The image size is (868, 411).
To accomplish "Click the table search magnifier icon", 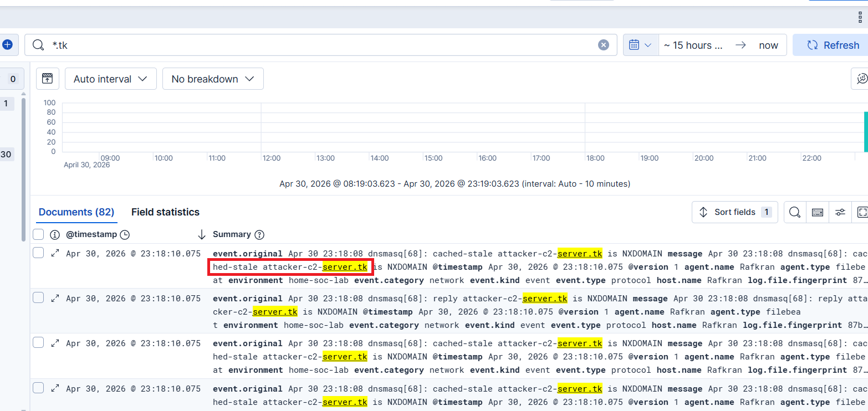I will (x=795, y=212).
